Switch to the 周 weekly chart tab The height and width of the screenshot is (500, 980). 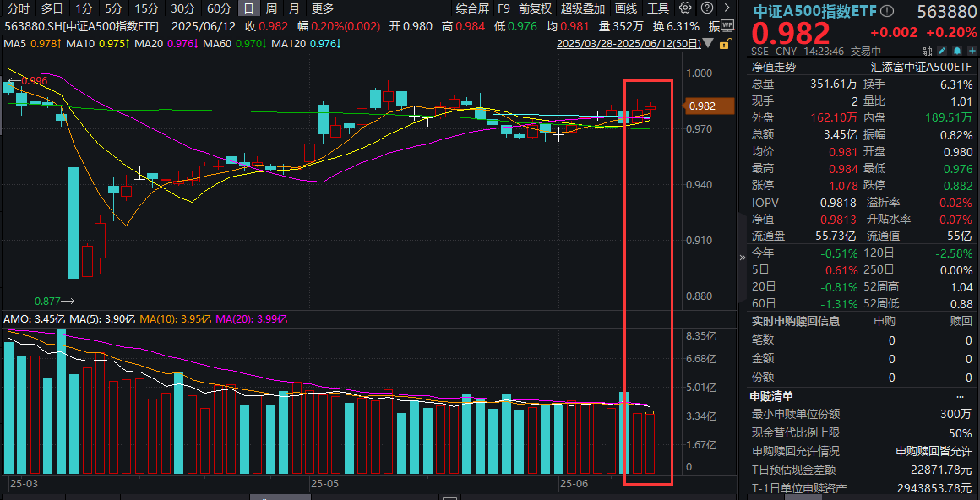tap(271, 8)
